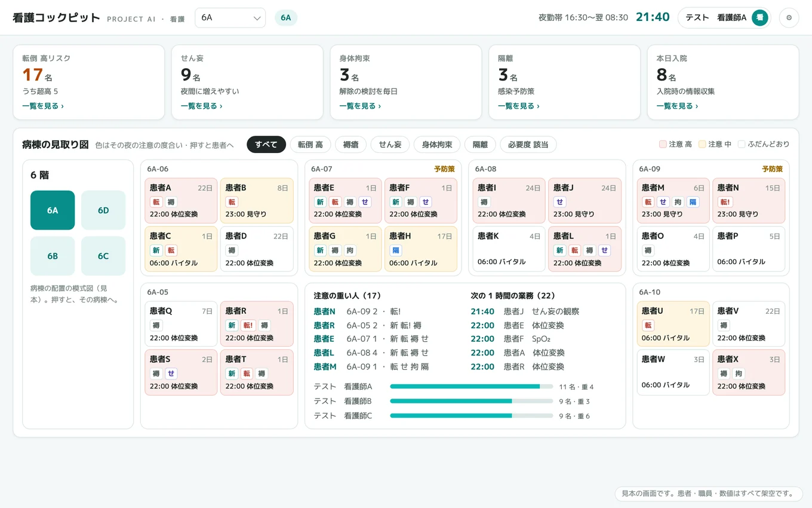Click the 拘 badge on 患者G card
The height and width of the screenshot is (508, 812).
point(350,250)
